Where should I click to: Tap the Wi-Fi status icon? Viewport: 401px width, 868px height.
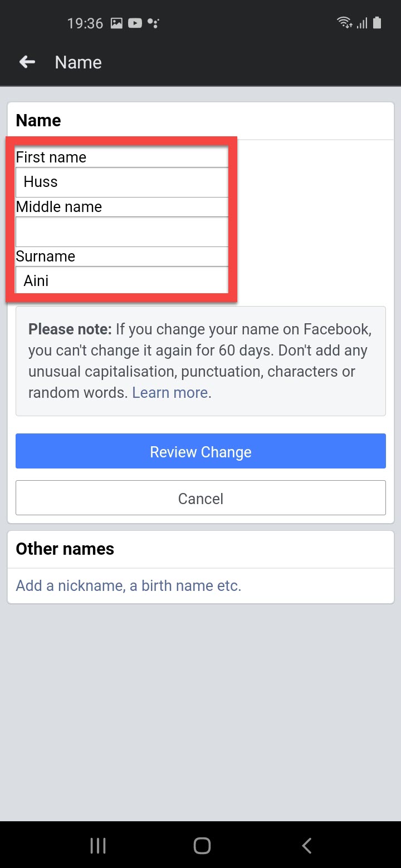click(344, 23)
